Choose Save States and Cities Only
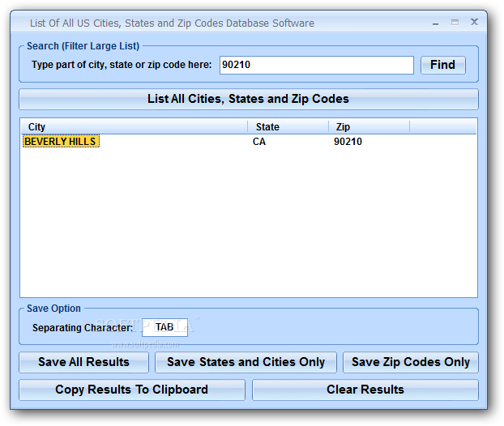The image size is (504, 426). coord(246,362)
